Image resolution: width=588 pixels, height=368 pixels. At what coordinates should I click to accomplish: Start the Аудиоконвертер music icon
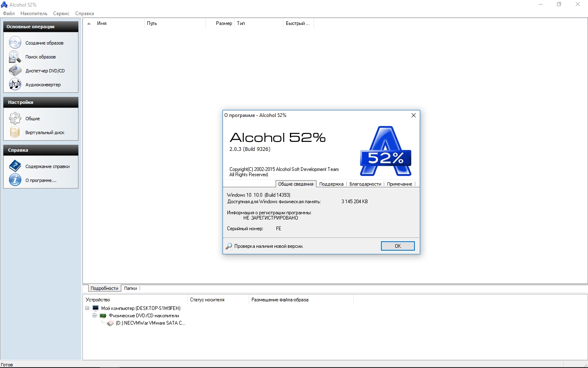point(15,85)
